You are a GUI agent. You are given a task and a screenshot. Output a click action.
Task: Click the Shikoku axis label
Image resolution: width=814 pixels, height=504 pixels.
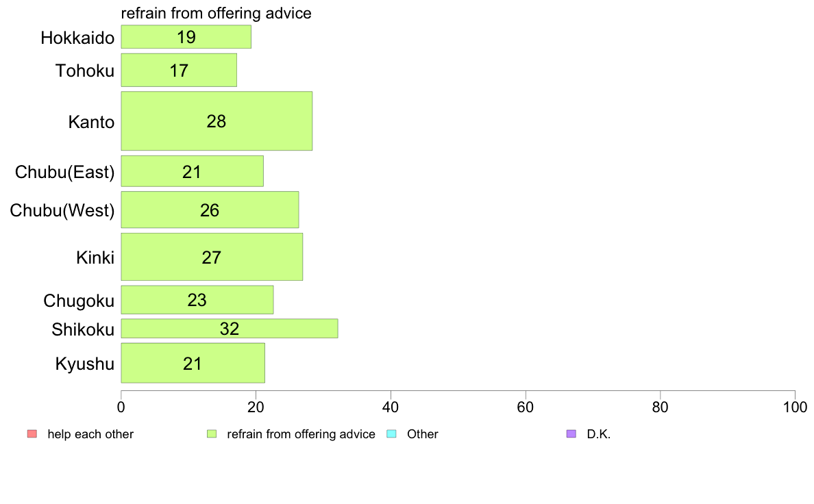tap(83, 329)
